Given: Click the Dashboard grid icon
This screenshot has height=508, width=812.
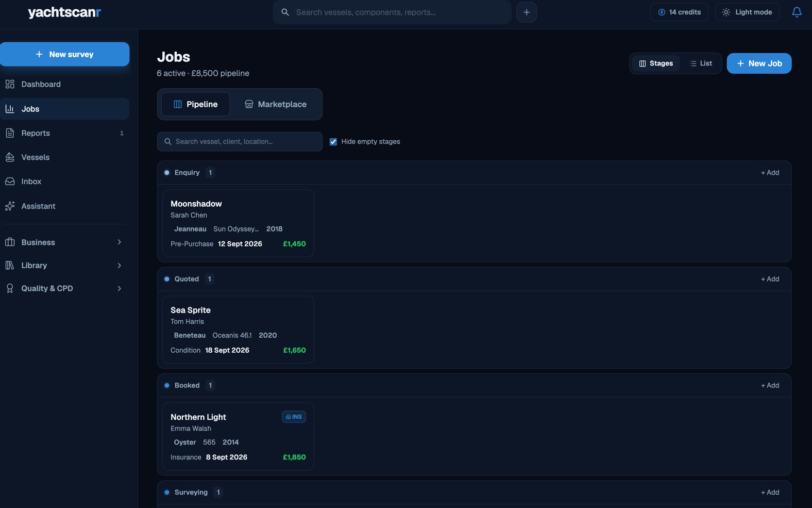Looking at the screenshot, I should 10,84.
